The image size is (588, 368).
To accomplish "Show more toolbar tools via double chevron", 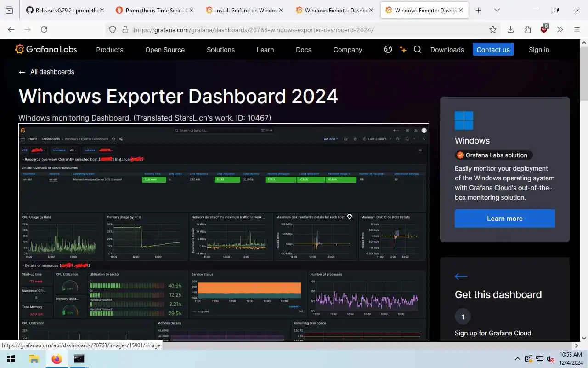I will 560,29.
